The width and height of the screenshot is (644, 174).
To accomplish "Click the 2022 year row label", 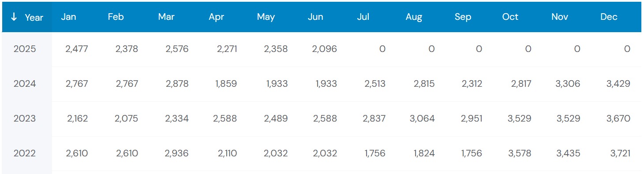I will point(25,153).
